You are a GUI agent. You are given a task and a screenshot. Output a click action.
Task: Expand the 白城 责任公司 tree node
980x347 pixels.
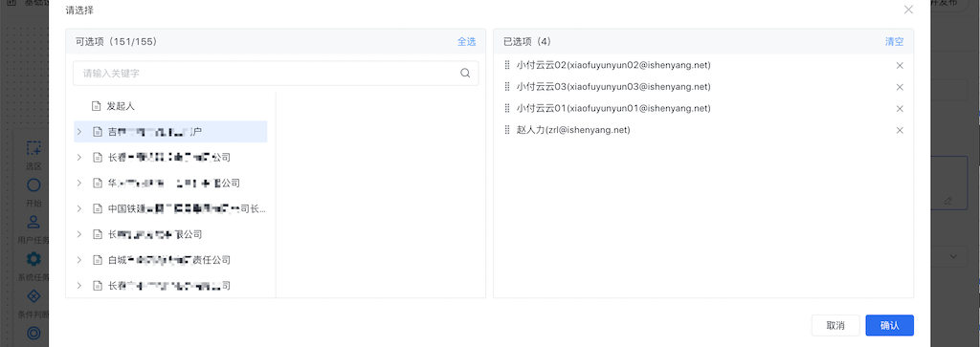(79, 260)
